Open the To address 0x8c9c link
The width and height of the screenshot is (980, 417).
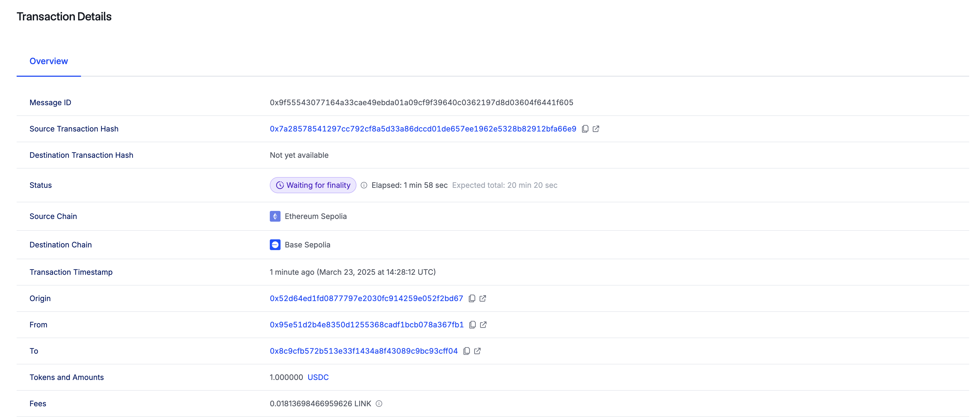click(364, 351)
